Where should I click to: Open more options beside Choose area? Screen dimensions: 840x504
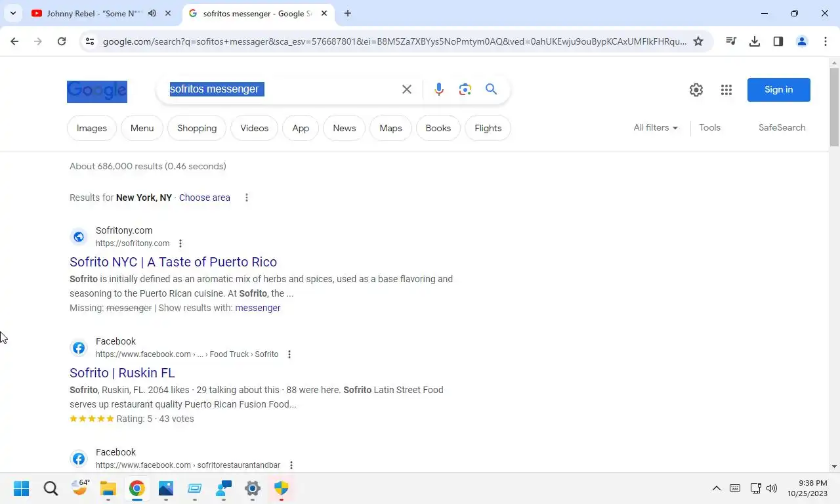click(x=247, y=198)
